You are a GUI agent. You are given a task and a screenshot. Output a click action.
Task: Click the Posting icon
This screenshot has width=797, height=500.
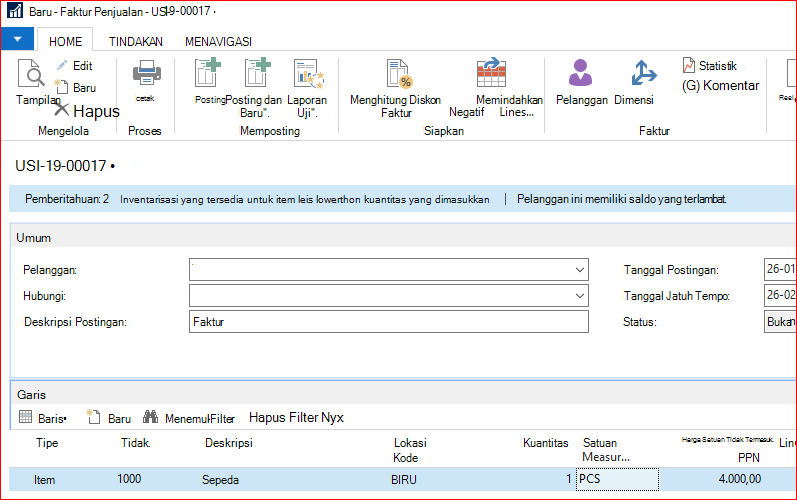click(208, 73)
